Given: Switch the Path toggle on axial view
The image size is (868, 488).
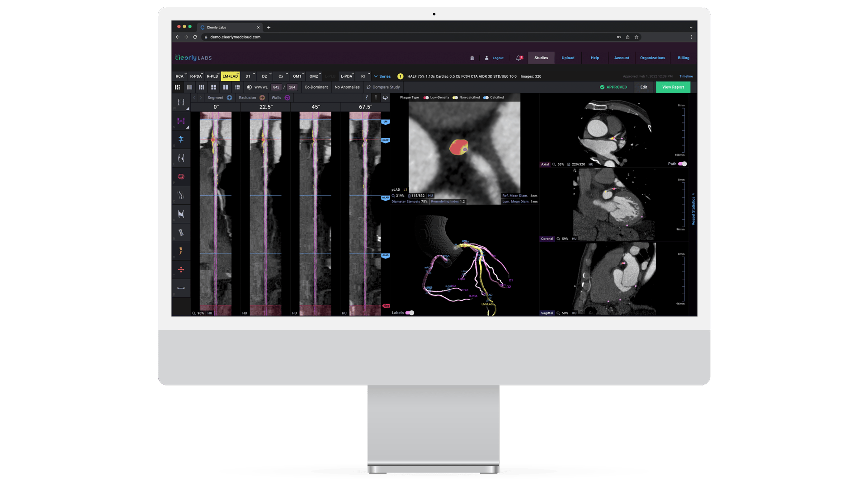Looking at the screenshot, I should coord(682,164).
